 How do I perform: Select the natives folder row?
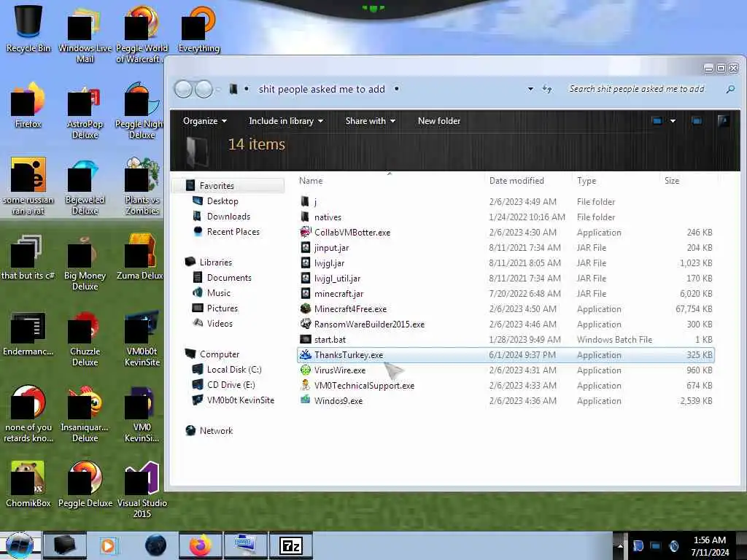point(505,217)
